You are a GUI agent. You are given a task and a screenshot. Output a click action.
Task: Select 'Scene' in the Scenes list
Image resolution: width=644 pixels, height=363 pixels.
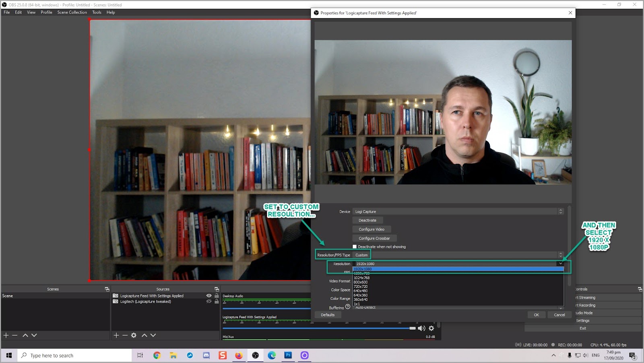pos(55,296)
